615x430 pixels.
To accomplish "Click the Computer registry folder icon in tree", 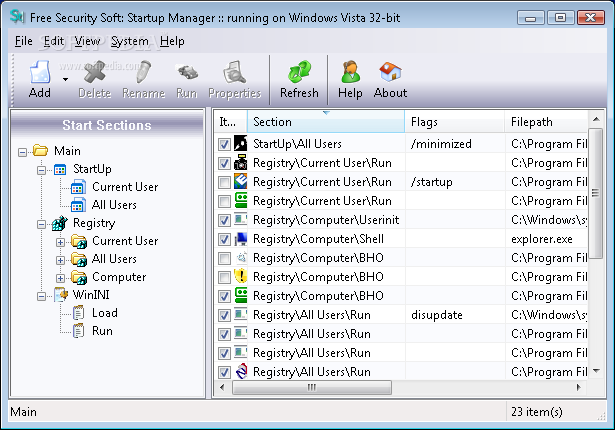I will click(79, 277).
